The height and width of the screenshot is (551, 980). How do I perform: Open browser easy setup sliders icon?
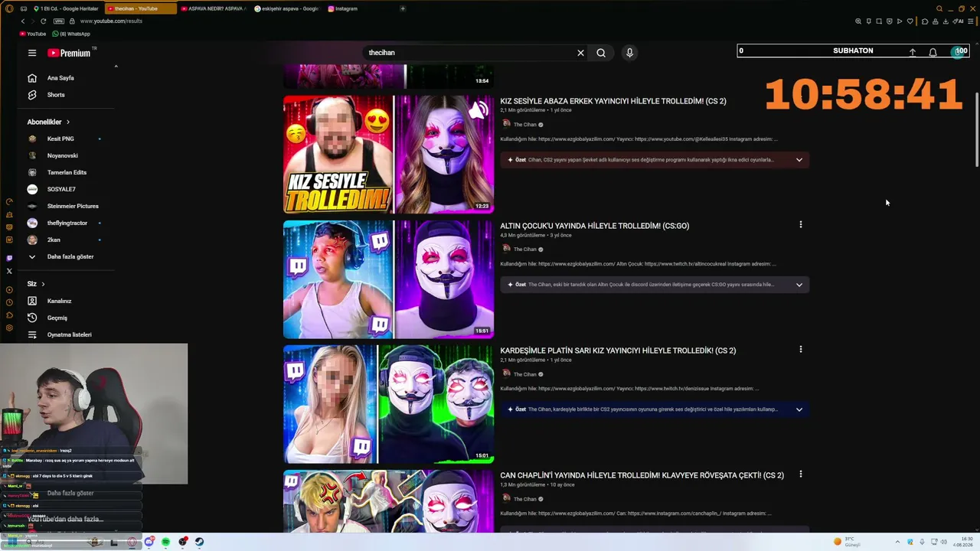(x=971, y=21)
